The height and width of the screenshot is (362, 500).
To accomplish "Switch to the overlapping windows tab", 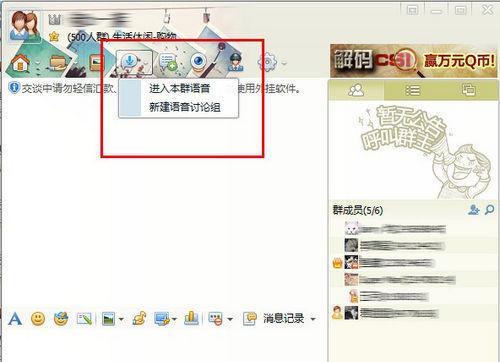I will click(x=468, y=90).
